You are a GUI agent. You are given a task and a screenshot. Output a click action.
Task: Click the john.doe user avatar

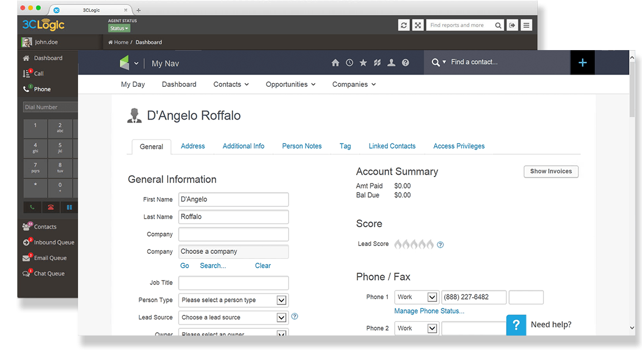pos(27,42)
